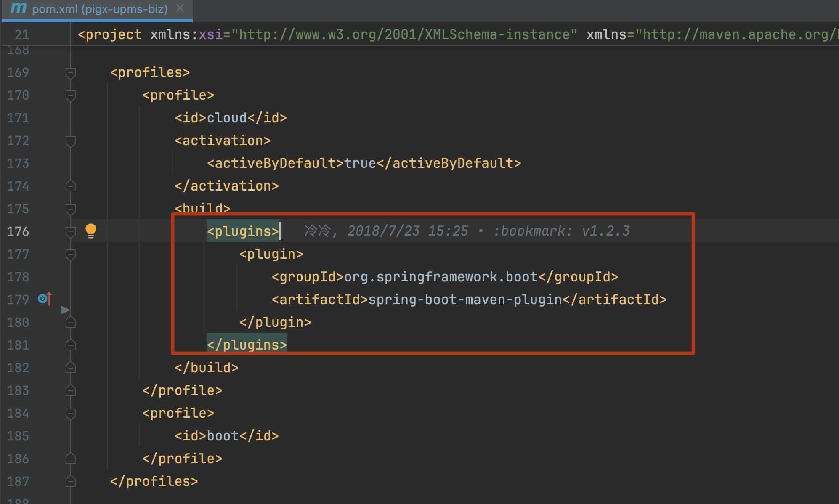
Task: Fold the <activation> element at line 172
Action: click(71, 141)
